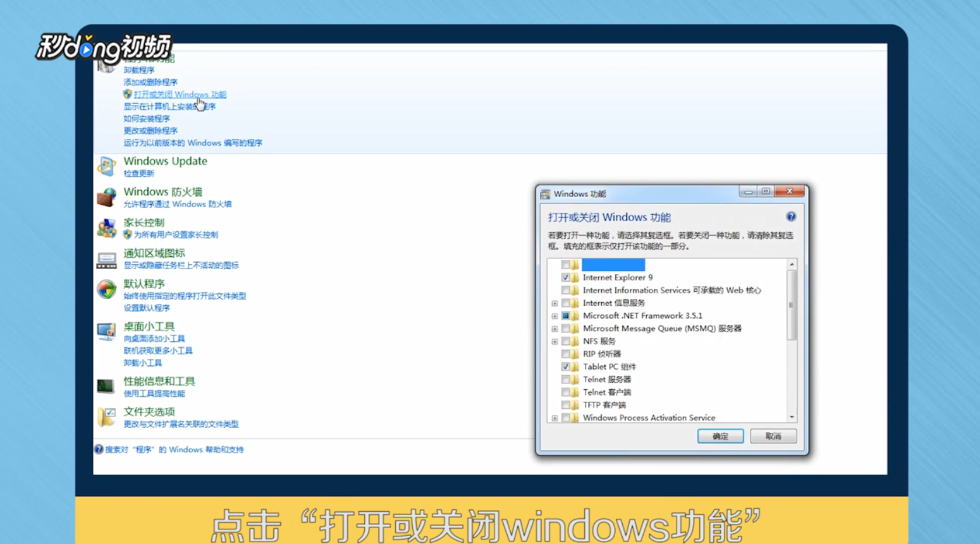Expand the Microsoft .NET Framework 3.5.1 node

[x=554, y=316]
